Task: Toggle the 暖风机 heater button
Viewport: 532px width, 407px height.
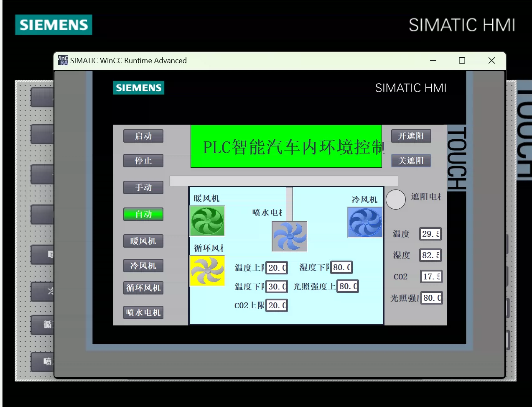Action: tap(143, 241)
